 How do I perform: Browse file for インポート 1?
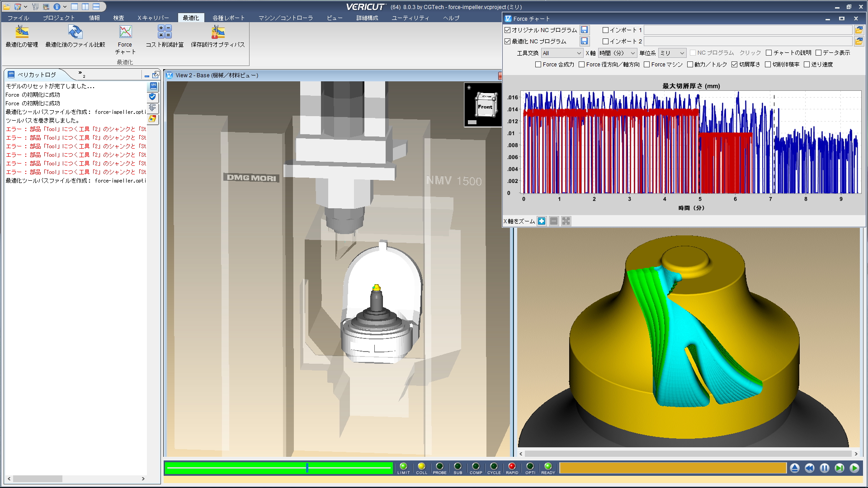point(859,30)
